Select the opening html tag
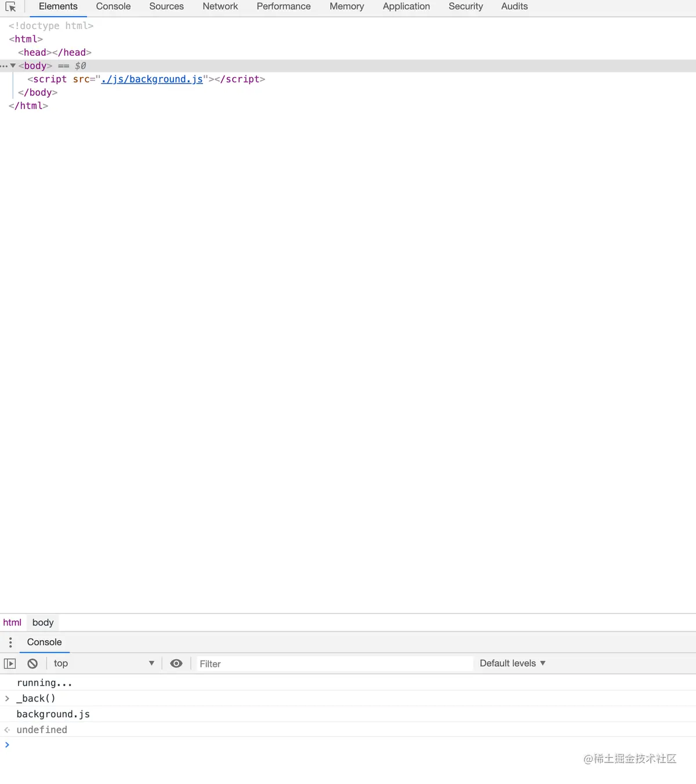 (26, 39)
